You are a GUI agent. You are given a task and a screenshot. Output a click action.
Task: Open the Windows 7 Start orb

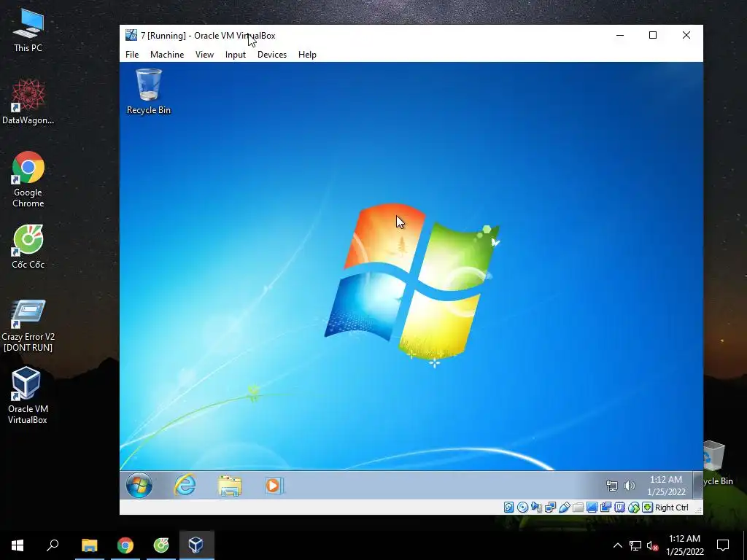139,485
